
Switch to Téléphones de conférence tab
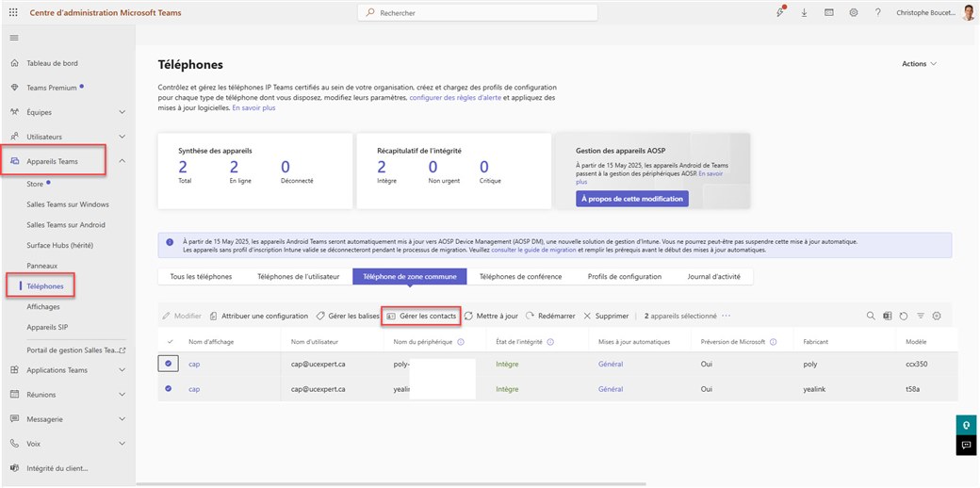(520, 277)
